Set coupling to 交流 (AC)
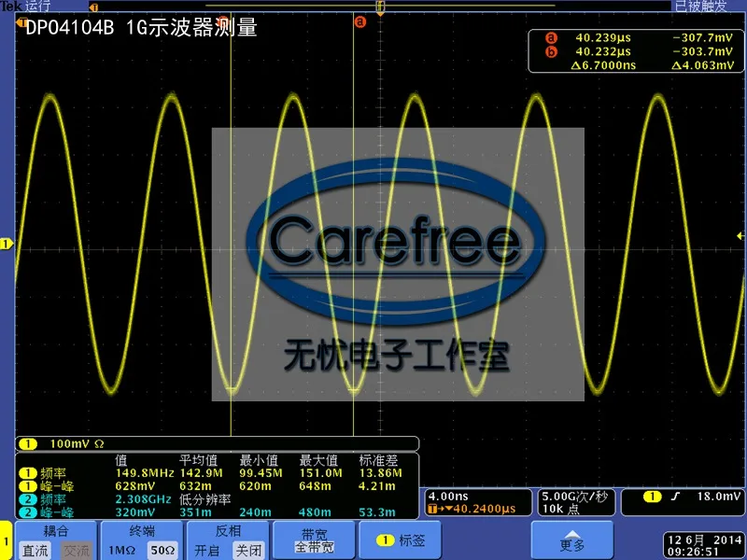The width and height of the screenshot is (747, 560). [77, 551]
